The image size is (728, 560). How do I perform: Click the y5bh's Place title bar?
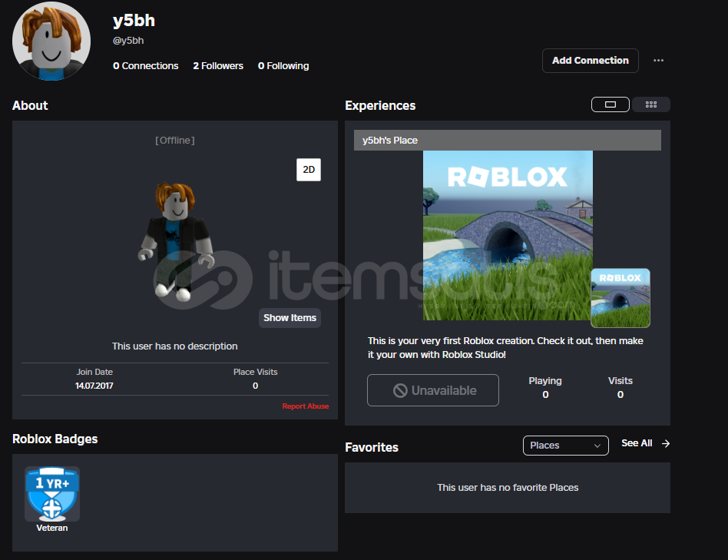pos(507,141)
